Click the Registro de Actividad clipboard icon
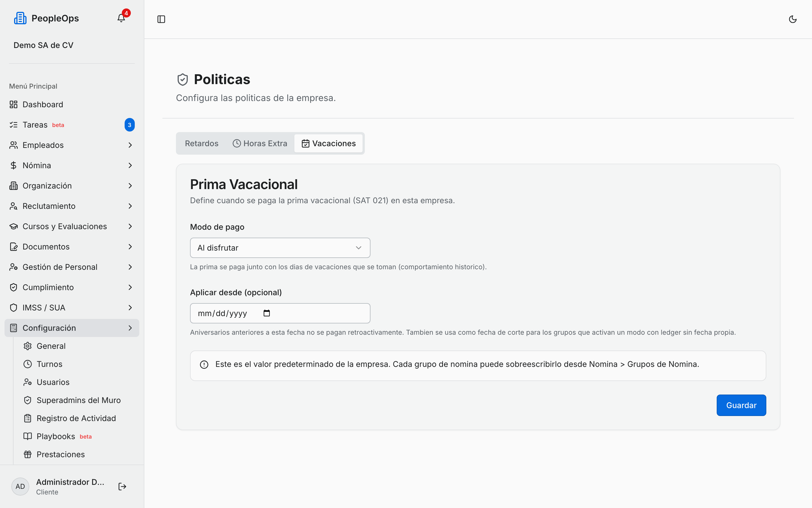The image size is (812, 508). [28, 418]
